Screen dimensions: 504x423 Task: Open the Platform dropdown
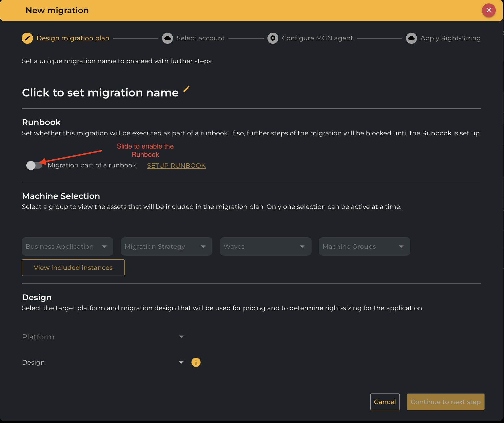pos(103,337)
